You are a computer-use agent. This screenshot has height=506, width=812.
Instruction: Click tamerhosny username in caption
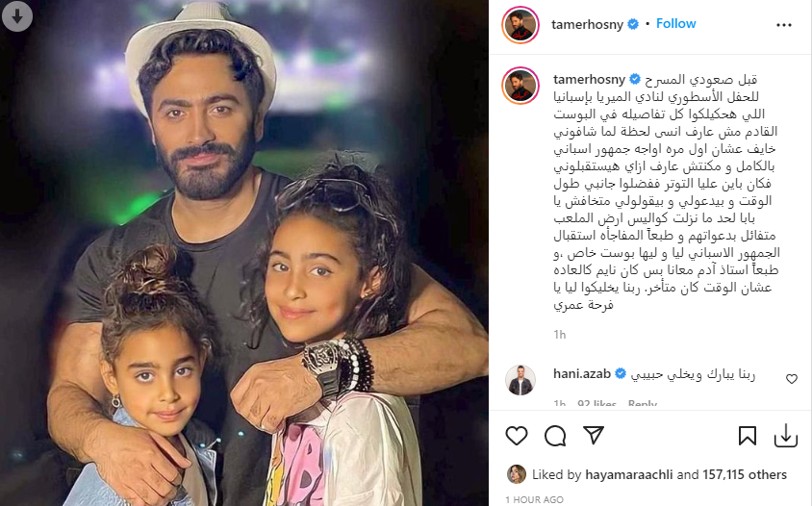(x=590, y=79)
